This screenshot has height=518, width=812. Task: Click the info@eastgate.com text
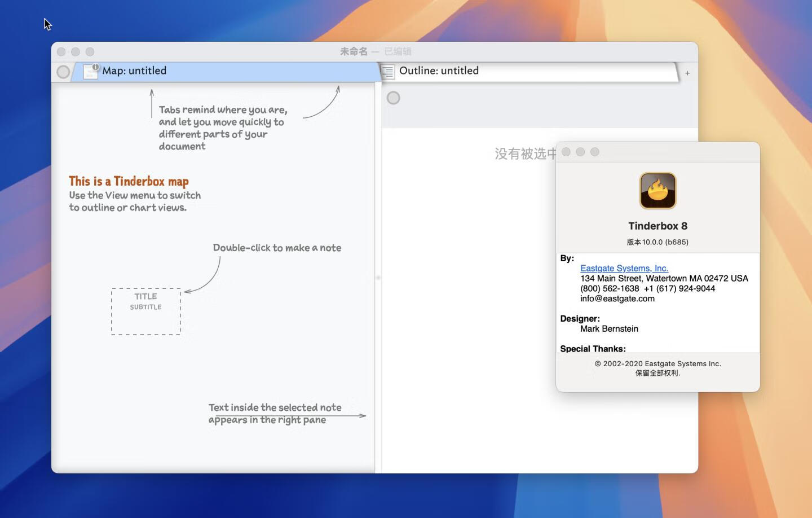click(x=617, y=298)
